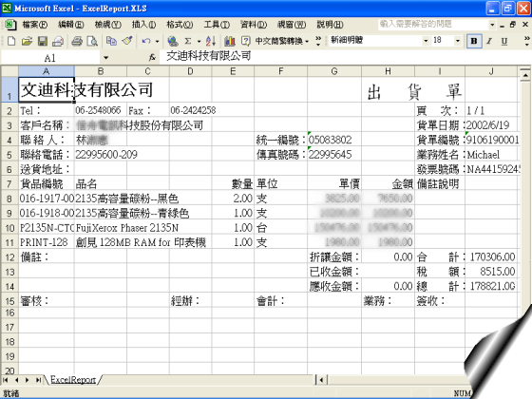Open the 編輯 (Edit) menu
The image size is (532, 399).
(x=70, y=25)
